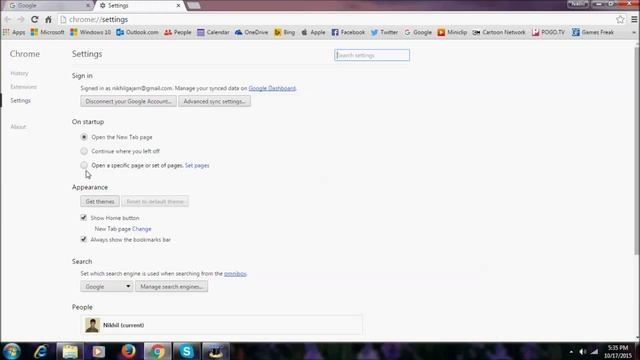Open the Calendar bookmark
Screen dimensions: 640x360
(x=213, y=32)
